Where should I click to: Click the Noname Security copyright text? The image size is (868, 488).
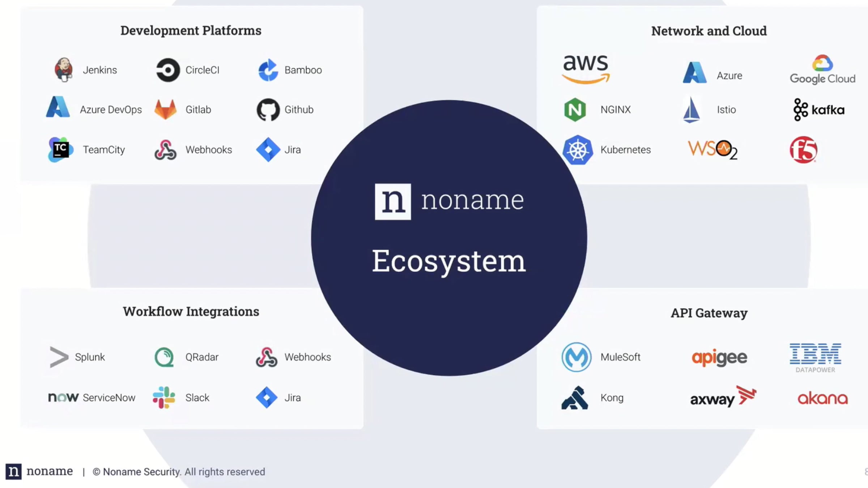click(x=179, y=472)
